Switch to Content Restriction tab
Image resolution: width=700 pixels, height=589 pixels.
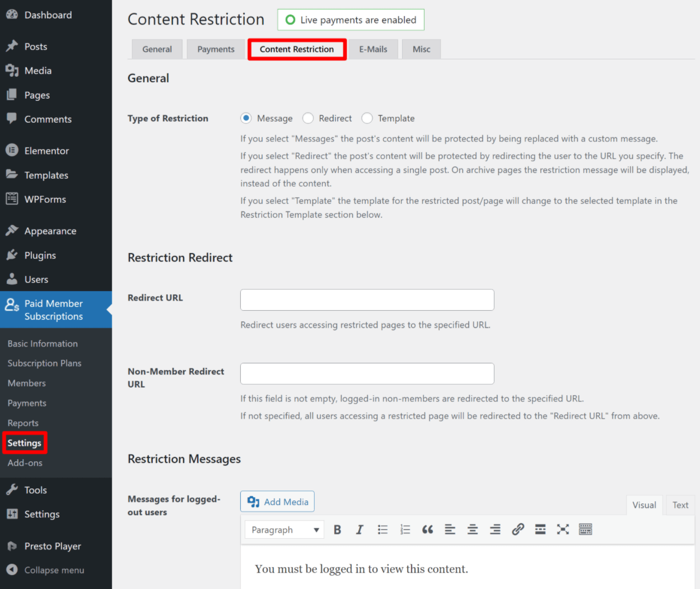tap(297, 49)
